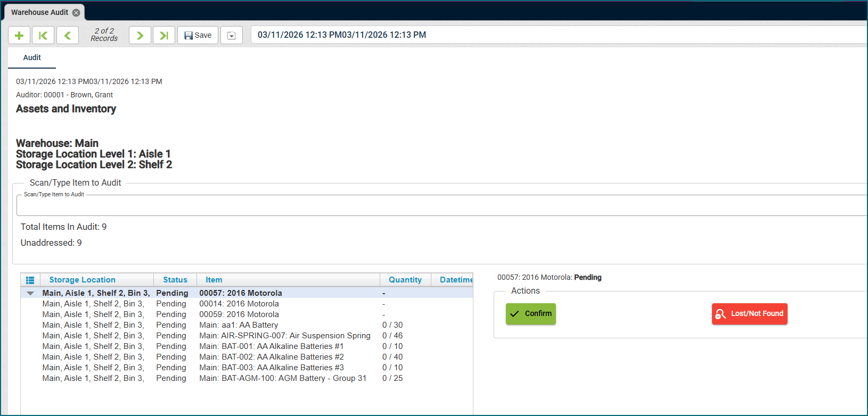Sort by Storage Location column header
The width and height of the screenshot is (868, 416).
click(82, 280)
